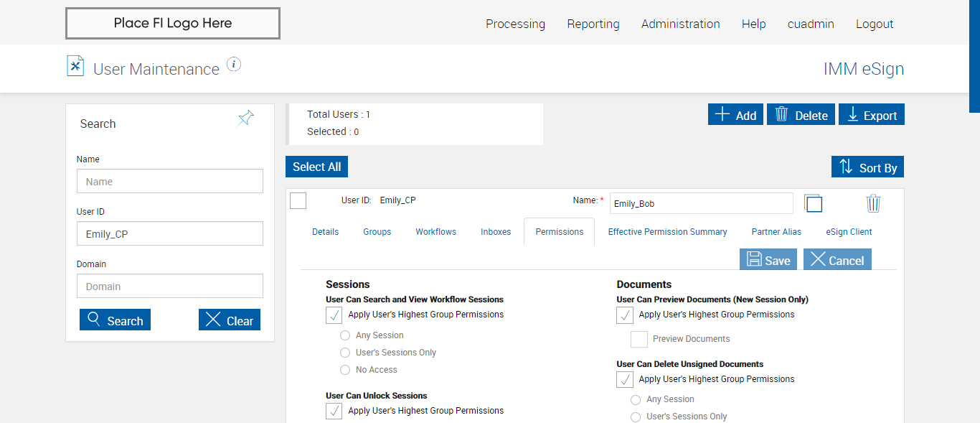Screen dimensions: 980x423
Task: Click the info icon beside User Maintenance
Action: 234,65
